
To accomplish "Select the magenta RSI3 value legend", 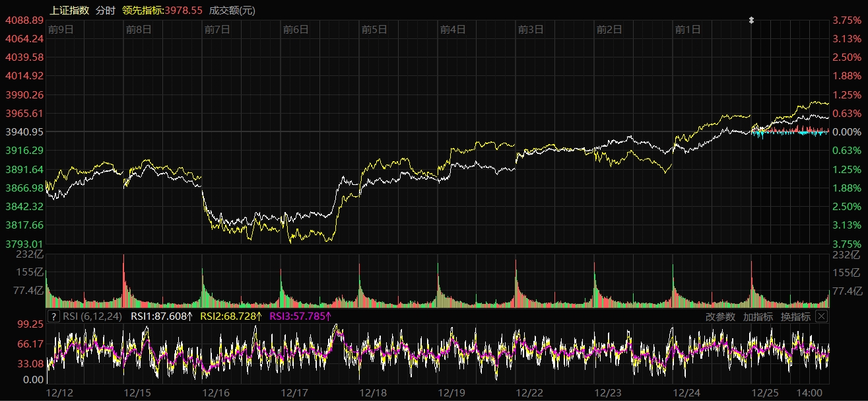I will pos(300,316).
